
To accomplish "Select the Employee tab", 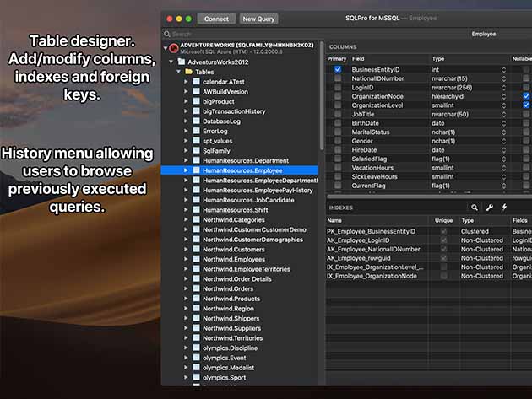I will pyautogui.click(x=484, y=34).
